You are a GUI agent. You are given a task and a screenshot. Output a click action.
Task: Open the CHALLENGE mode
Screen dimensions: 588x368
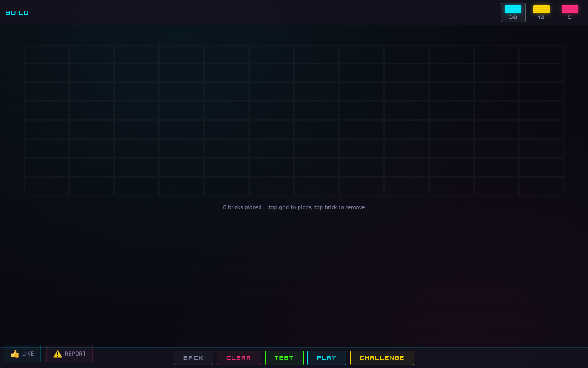coord(382,358)
